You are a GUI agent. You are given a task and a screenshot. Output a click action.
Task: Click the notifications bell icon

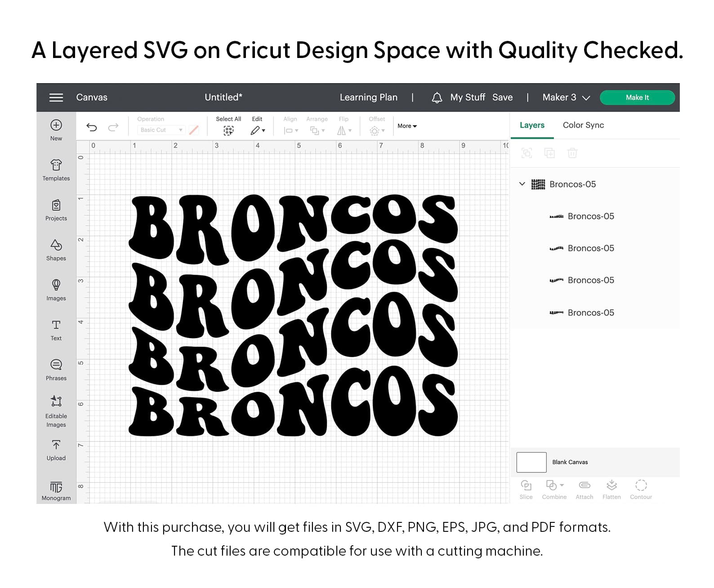pos(437,98)
